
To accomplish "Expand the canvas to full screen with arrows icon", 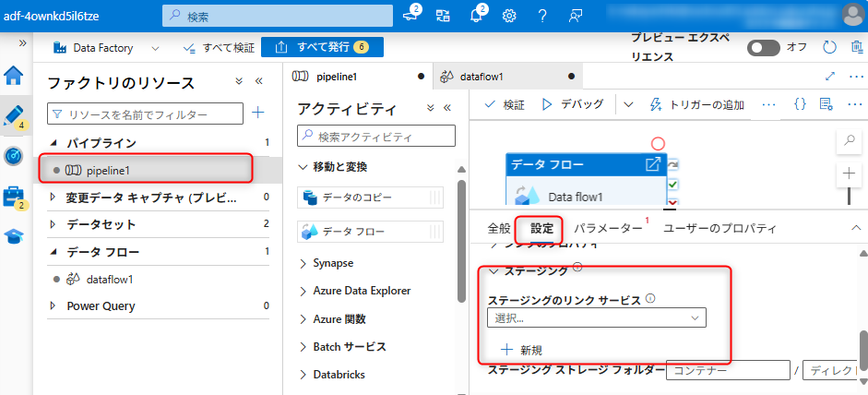I will tap(830, 77).
